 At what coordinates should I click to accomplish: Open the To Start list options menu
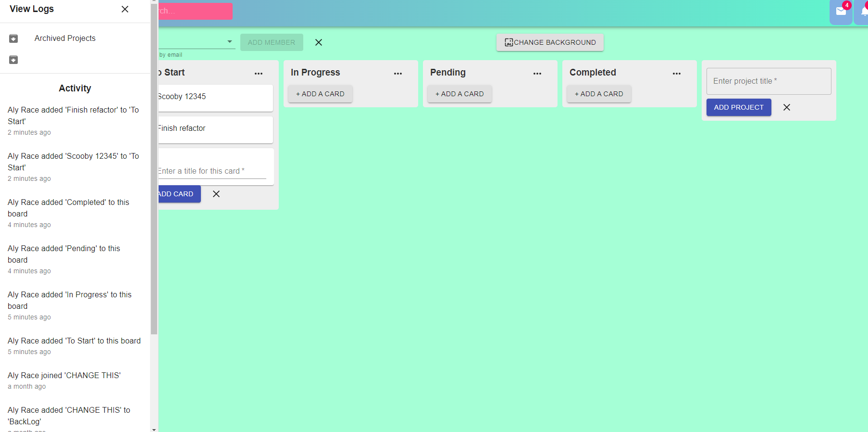click(x=259, y=74)
